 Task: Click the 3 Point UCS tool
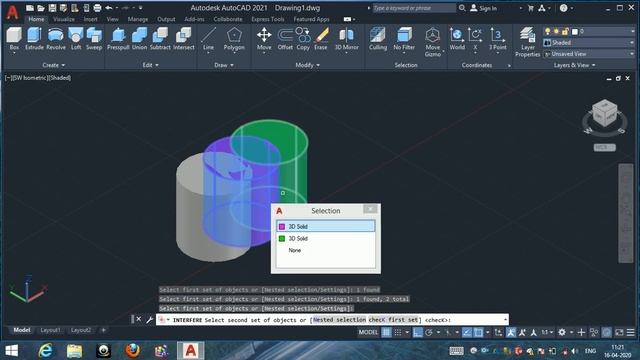[498, 38]
